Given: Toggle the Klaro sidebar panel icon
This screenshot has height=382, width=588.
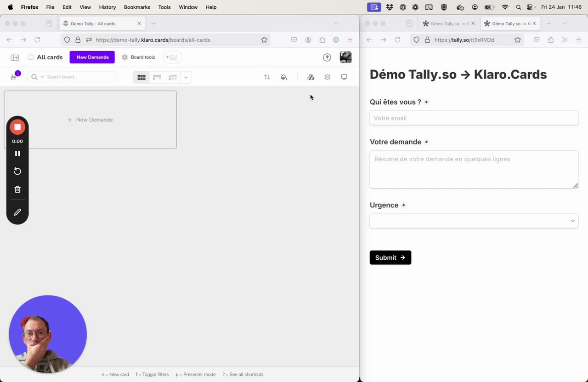Looking at the screenshot, I should point(15,57).
